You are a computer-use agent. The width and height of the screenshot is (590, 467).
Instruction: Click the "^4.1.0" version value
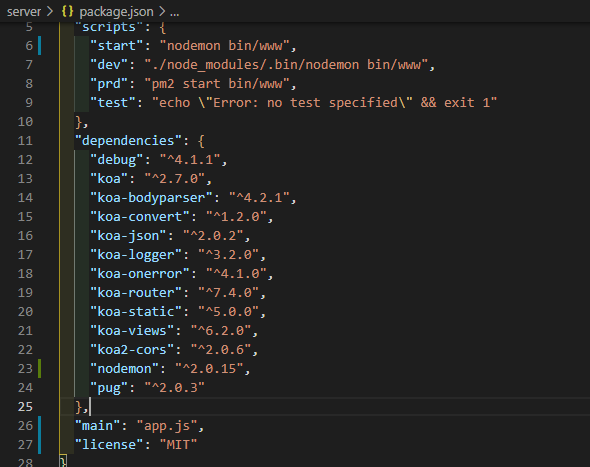click(236, 274)
